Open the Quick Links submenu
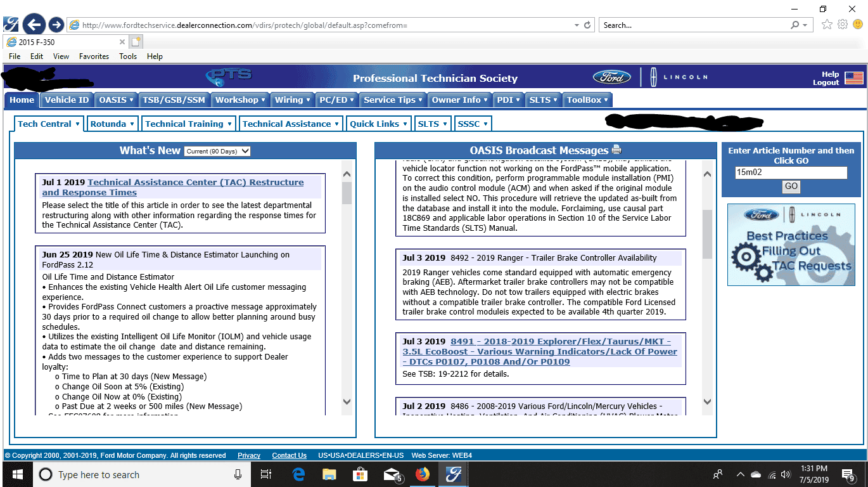This screenshot has width=868, height=487. pyautogui.click(x=379, y=124)
